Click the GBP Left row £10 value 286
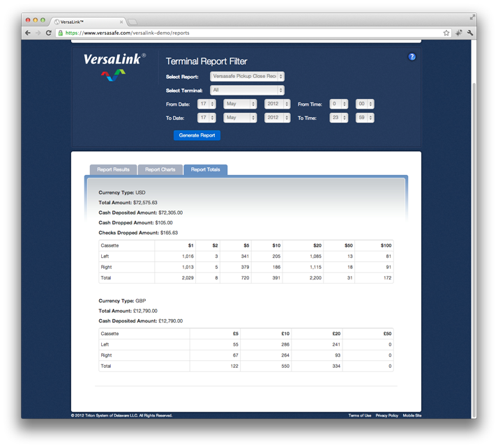Image resolution: width=498 pixels, height=448 pixels. pyautogui.click(x=285, y=345)
